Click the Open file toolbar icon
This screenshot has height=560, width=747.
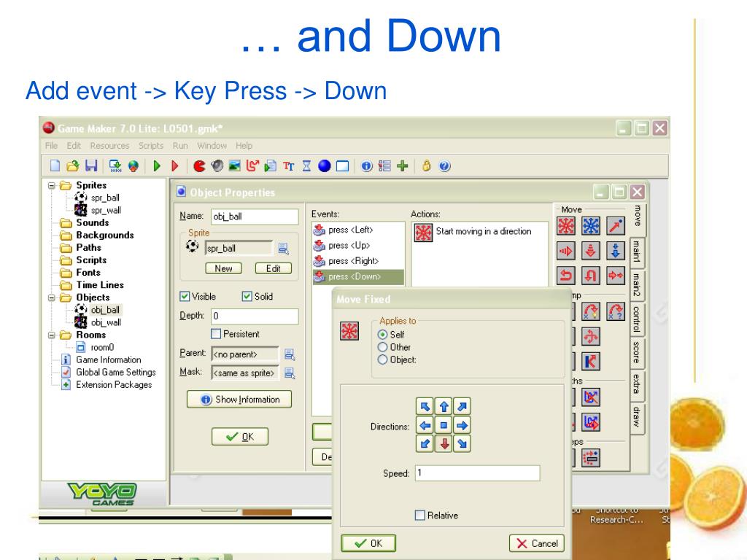(x=72, y=166)
